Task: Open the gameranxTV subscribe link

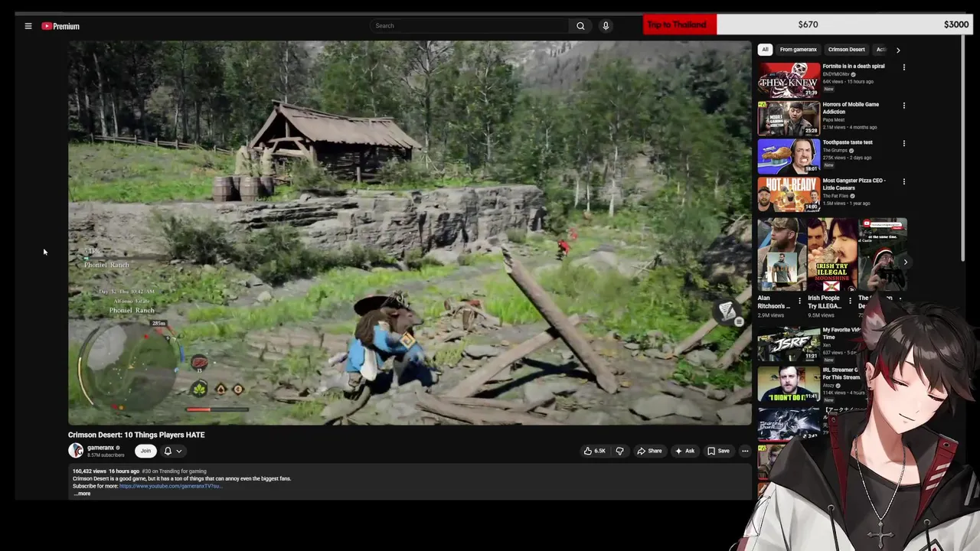Action: point(170,486)
